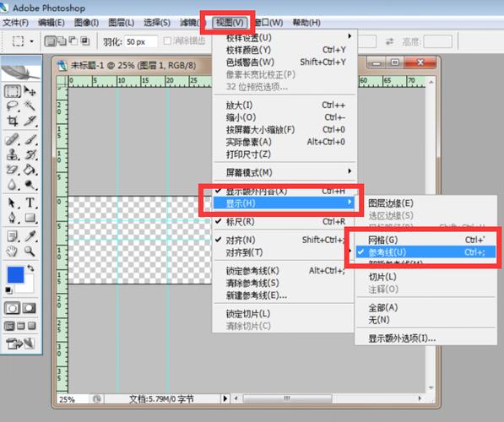The height and width of the screenshot is (422, 504).
Task: Select the Path Selection tool
Action: (13, 203)
